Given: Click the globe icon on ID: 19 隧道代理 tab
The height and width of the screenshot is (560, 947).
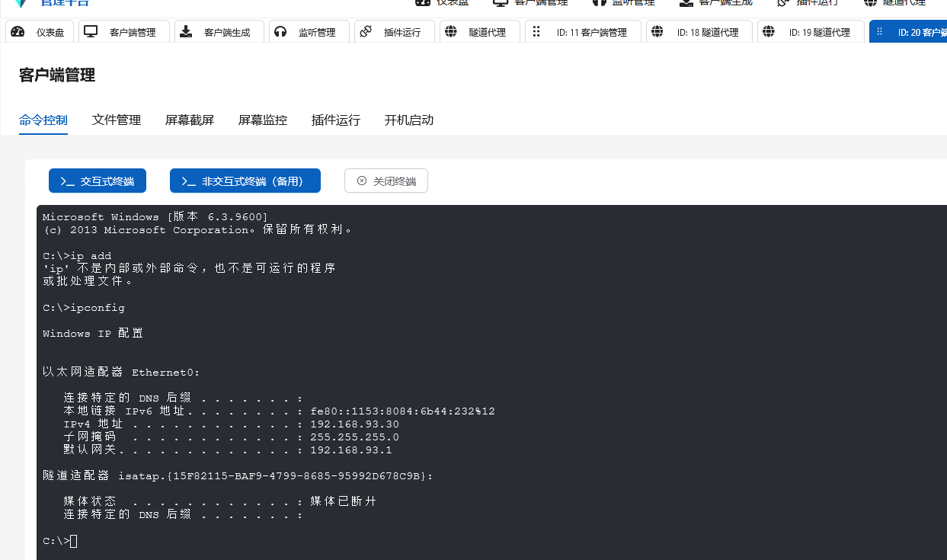Looking at the screenshot, I should pos(769,32).
